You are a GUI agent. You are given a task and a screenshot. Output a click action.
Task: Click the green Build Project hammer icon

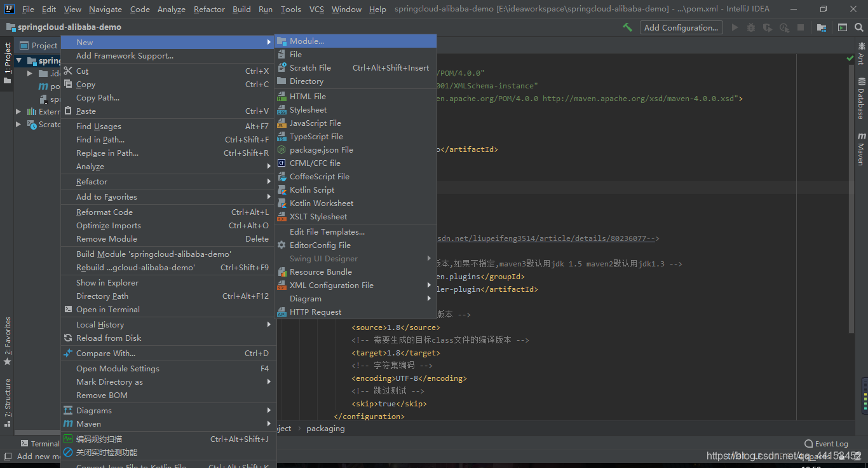tap(627, 27)
